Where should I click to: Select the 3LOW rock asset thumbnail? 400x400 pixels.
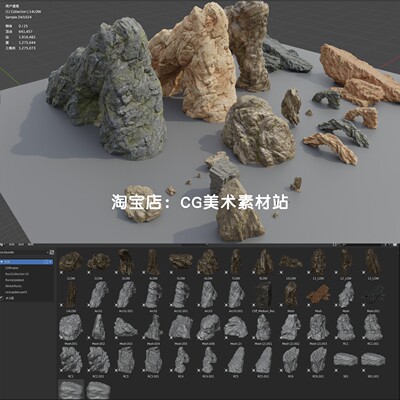pos(126,261)
